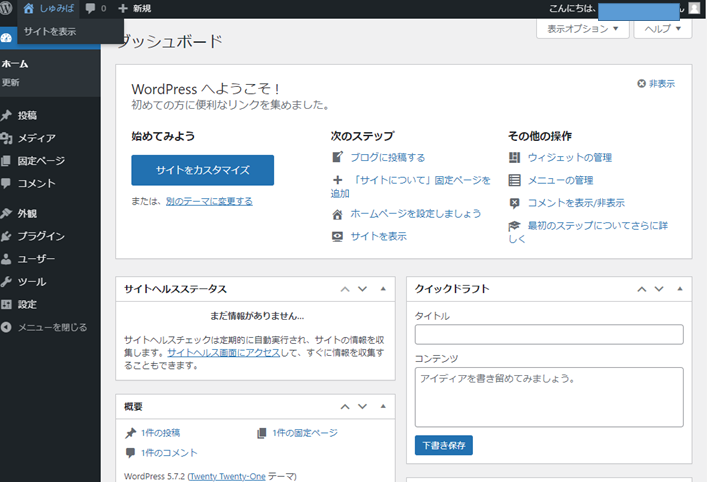Move the 概要 panel down with chevron
The width and height of the screenshot is (707, 482).
[x=363, y=407]
